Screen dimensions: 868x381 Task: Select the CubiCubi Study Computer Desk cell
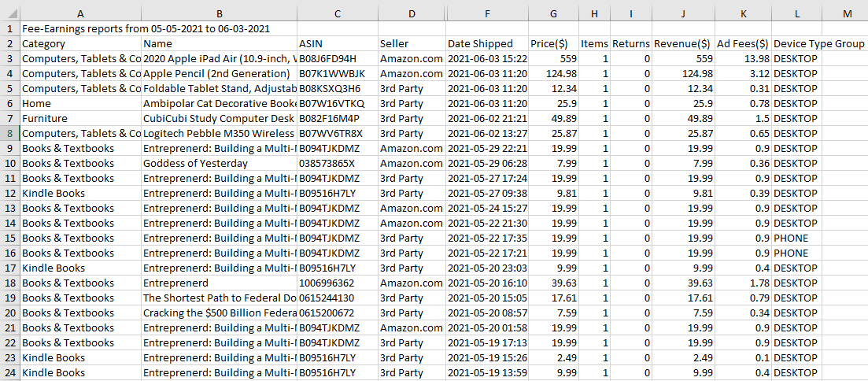(x=220, y=119)
